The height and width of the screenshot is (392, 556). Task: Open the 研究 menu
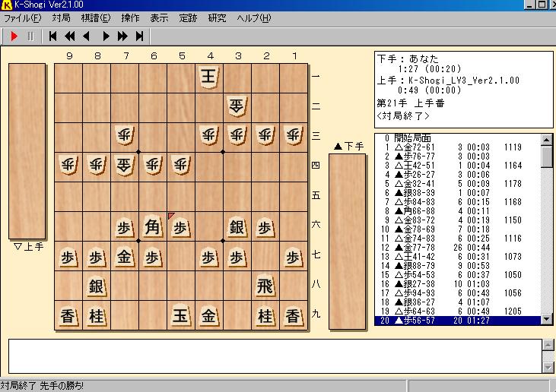tap(217, 18)
